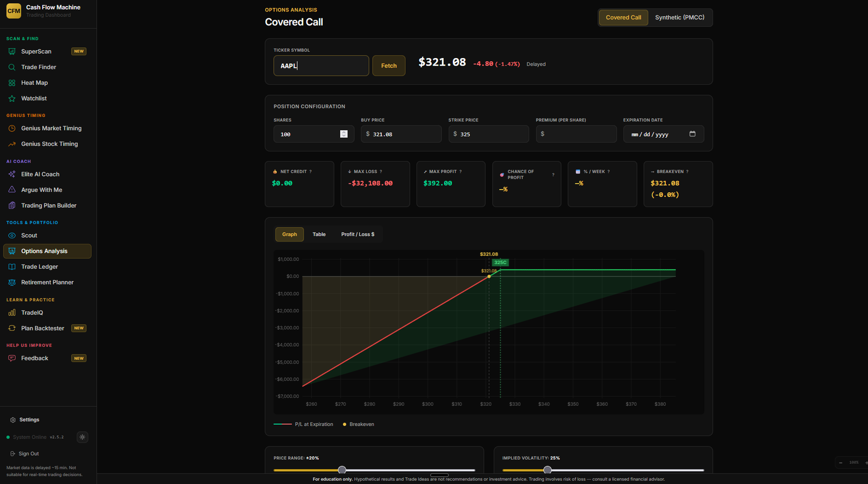Image resolution: width=868 pixels, height=484 pixels.
Task: Click the CFM logo icon
Action: point(14,11)
